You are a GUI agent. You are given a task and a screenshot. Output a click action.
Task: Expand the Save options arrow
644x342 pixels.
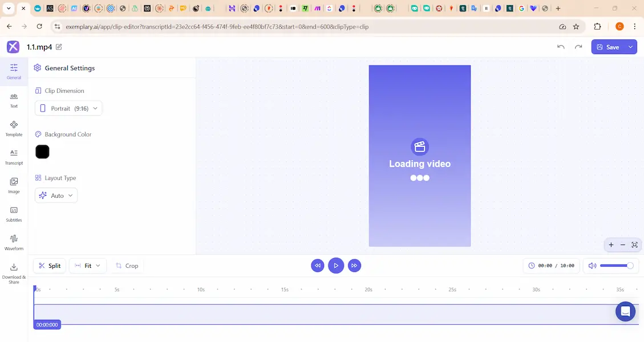[x=630, y=47]
